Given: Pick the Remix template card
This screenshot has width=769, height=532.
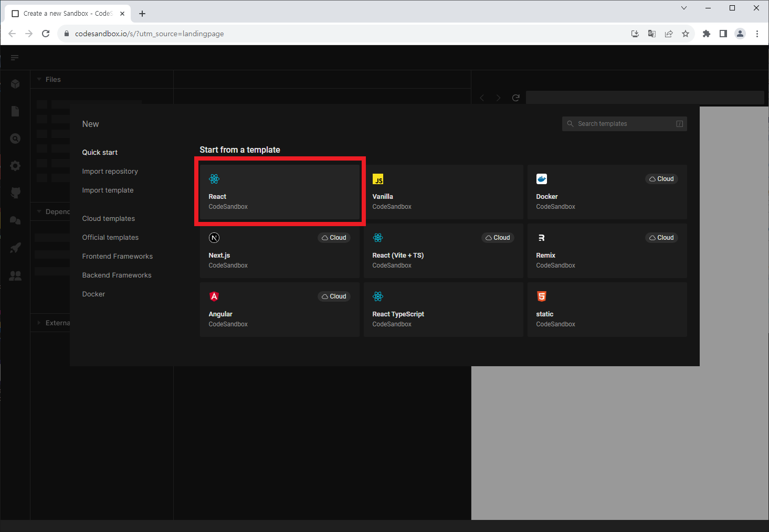Looking at the screenshot, I should pos(607,251).
